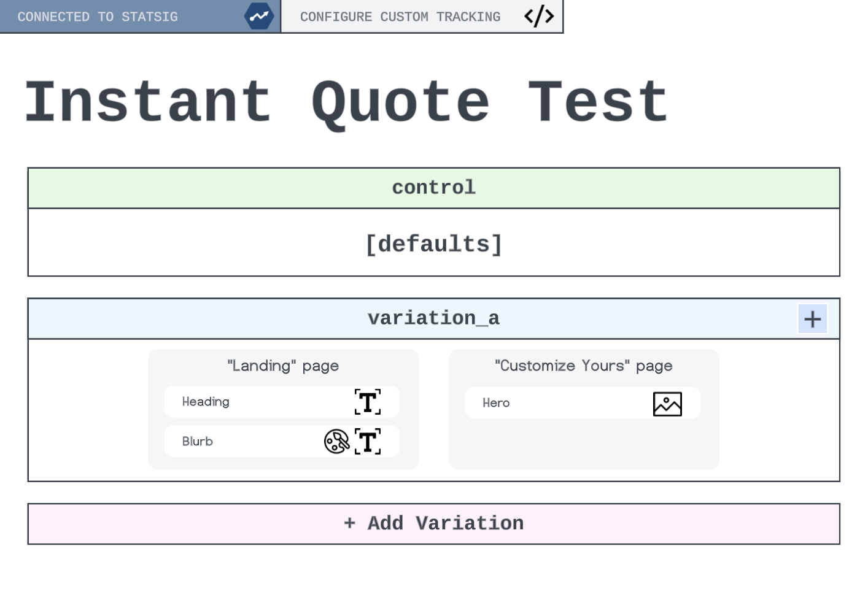868x595 pixels.
Task: Click the [defaults] control body
Action: click(433, 244)
